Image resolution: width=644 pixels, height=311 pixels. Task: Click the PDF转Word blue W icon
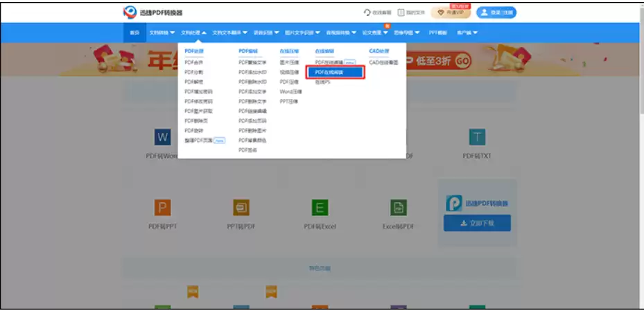point(163,136)
